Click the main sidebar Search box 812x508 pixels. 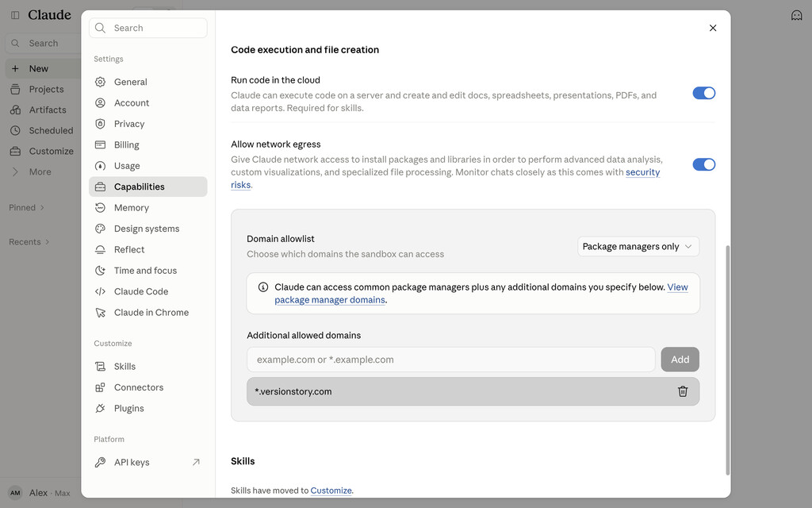click(x=44, y=43)
